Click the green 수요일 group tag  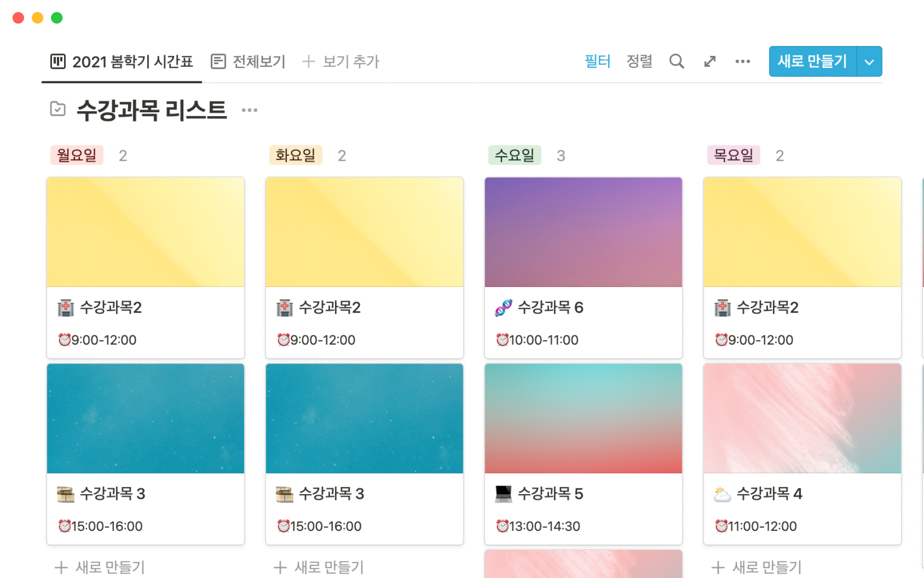514,155
